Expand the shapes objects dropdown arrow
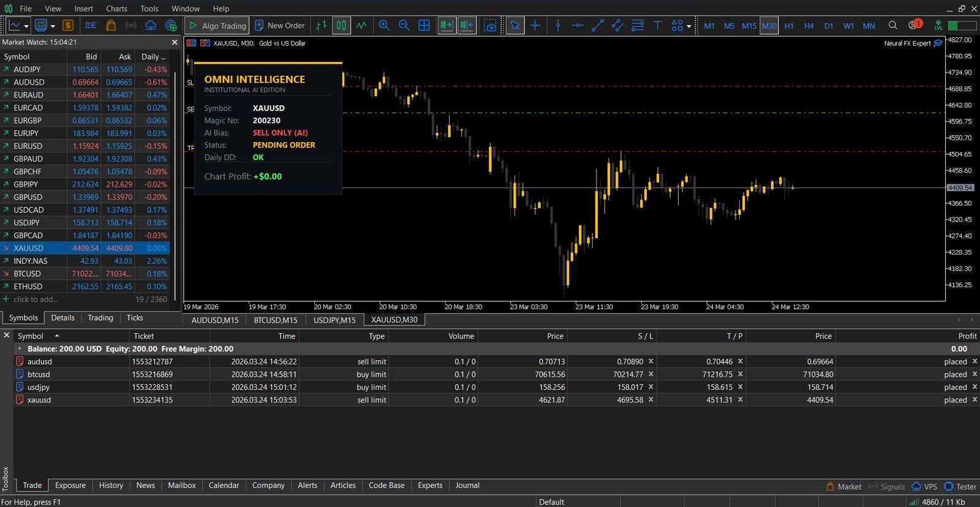980x507 pixels. [x=688, y=26]
